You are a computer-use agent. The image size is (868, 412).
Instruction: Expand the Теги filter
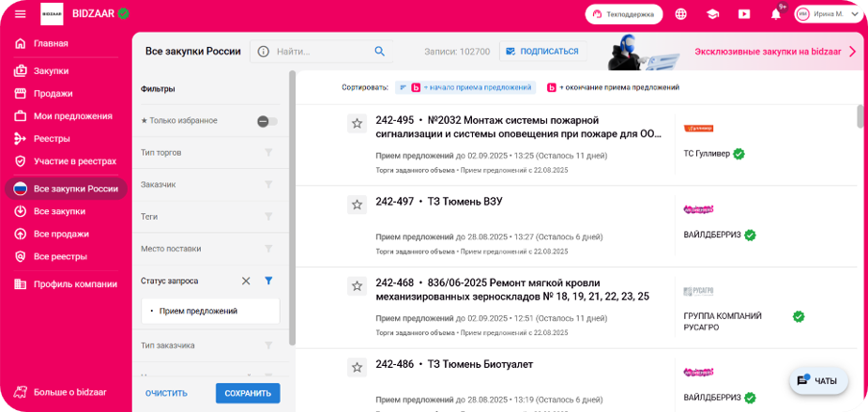pos(210,217)
